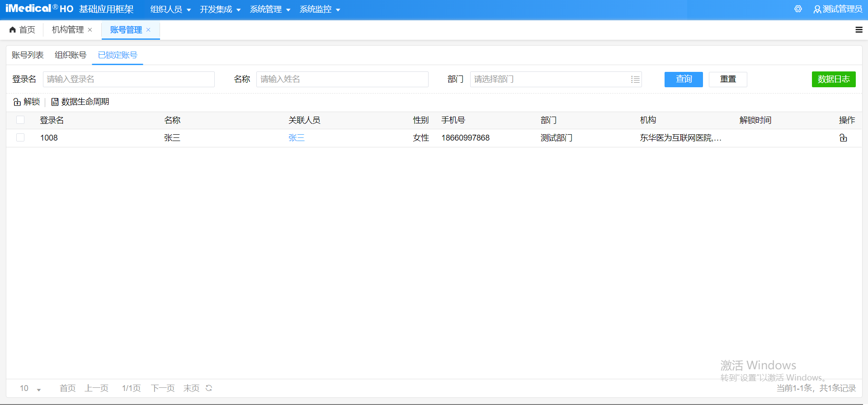The image size is (868, 405).
Task: Open the 数据日志 data log
Action: (x=834, y=80)
